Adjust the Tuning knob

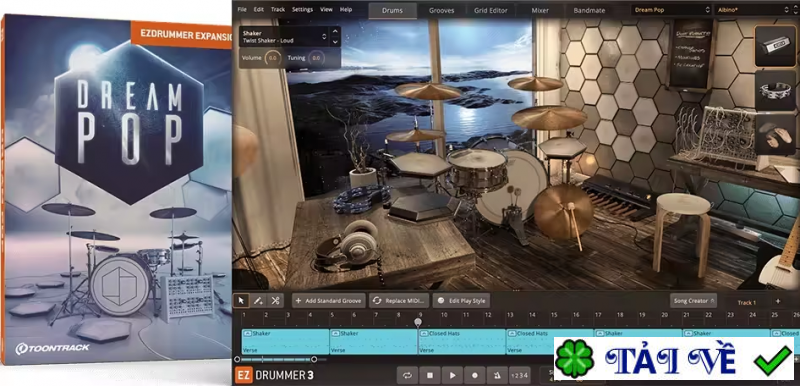point(316,58)
